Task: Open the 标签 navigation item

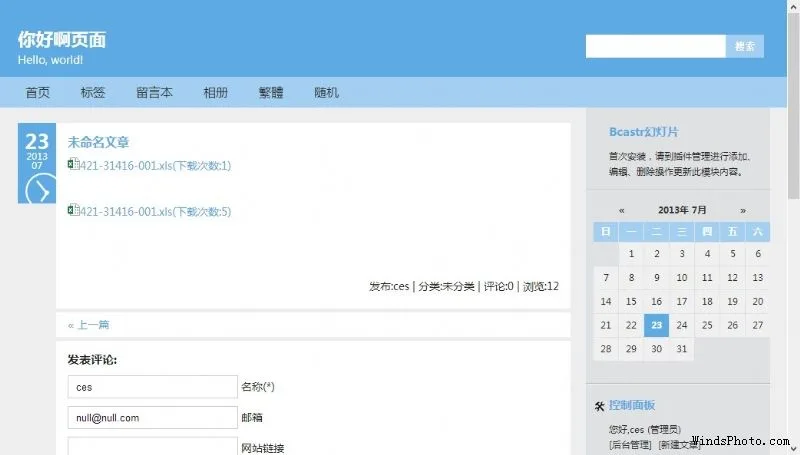Action: point(93,92)
